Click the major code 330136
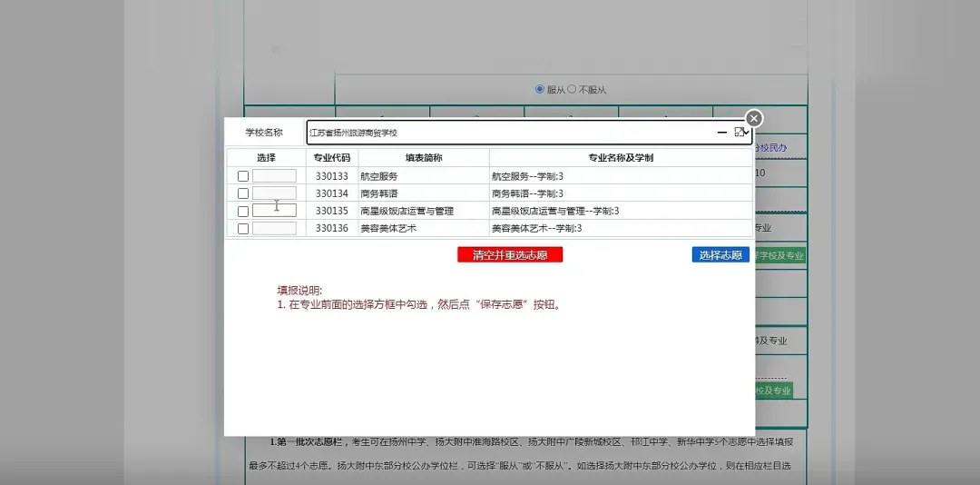The image size is (980, 485). point(332,229)
